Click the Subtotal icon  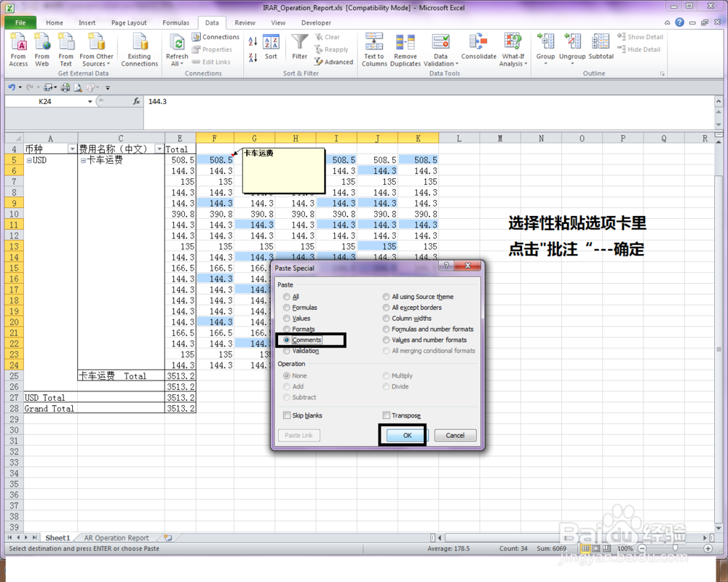click(x=601, y=47)
